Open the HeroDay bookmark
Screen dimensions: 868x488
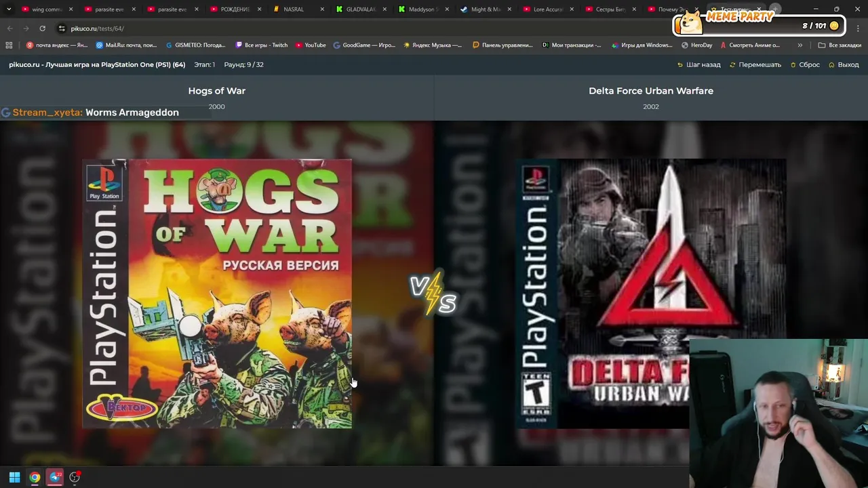point(697,45)
